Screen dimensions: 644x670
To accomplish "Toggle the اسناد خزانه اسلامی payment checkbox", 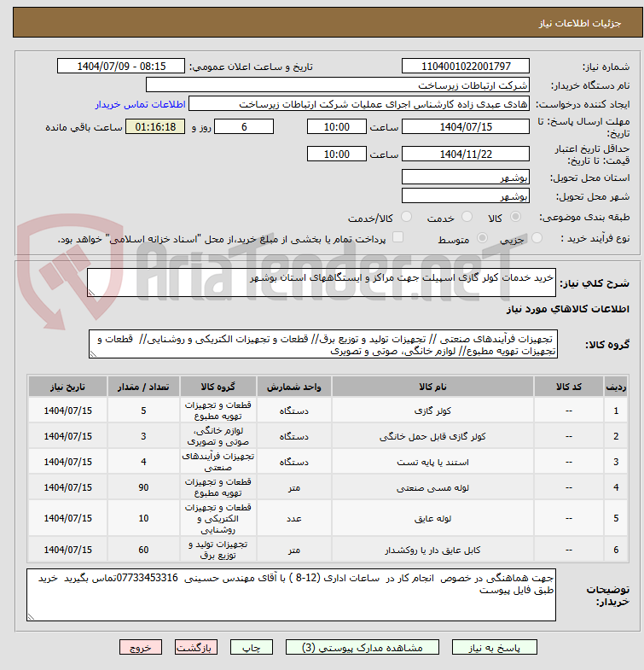I will [x=397, y=236].
